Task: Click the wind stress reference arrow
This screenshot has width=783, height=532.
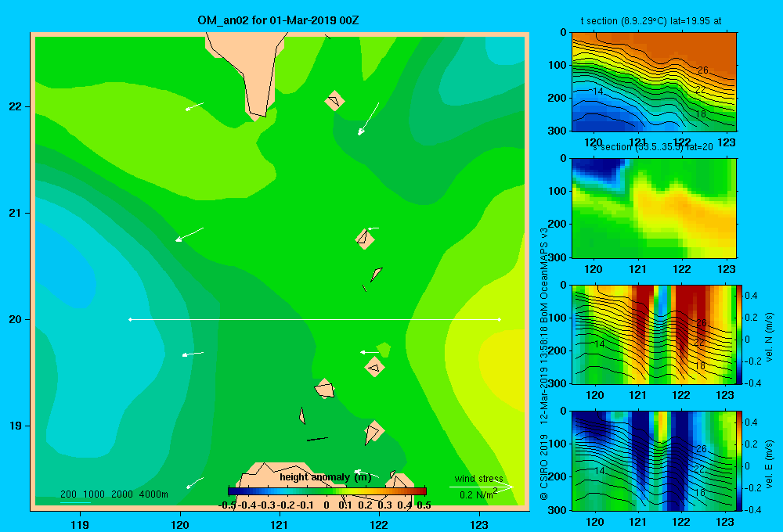Action: click(482, 487)
